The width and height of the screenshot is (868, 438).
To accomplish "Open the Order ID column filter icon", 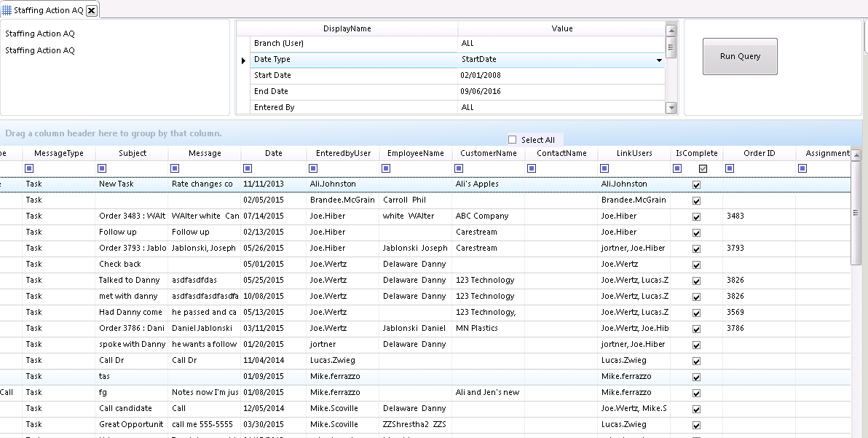I will pyautogui.click(x=730, y=168).
